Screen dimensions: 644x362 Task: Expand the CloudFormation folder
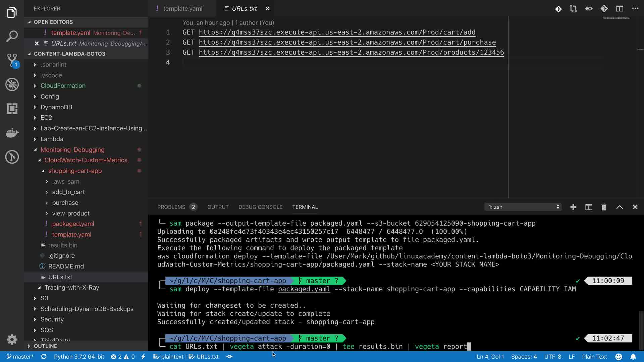coord(63,86)
